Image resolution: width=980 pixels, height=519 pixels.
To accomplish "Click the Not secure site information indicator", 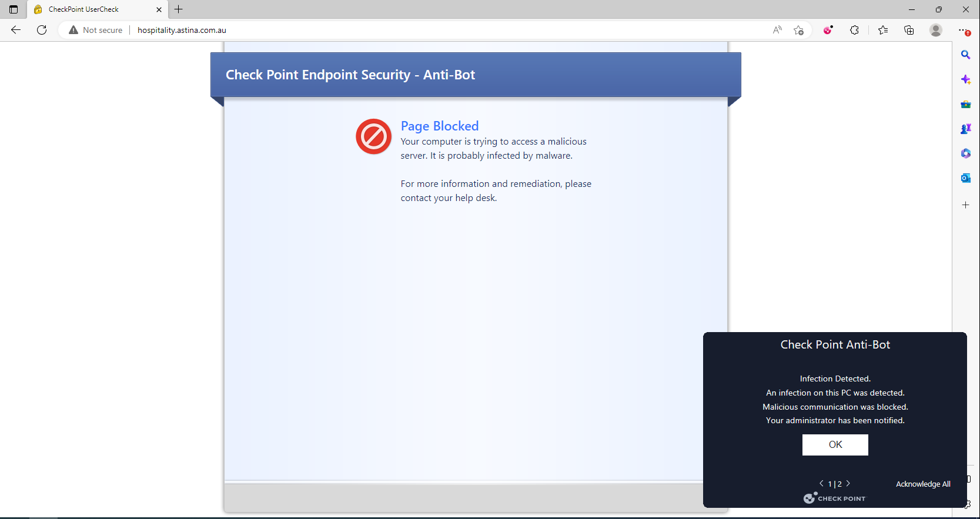I will point(96,30).
